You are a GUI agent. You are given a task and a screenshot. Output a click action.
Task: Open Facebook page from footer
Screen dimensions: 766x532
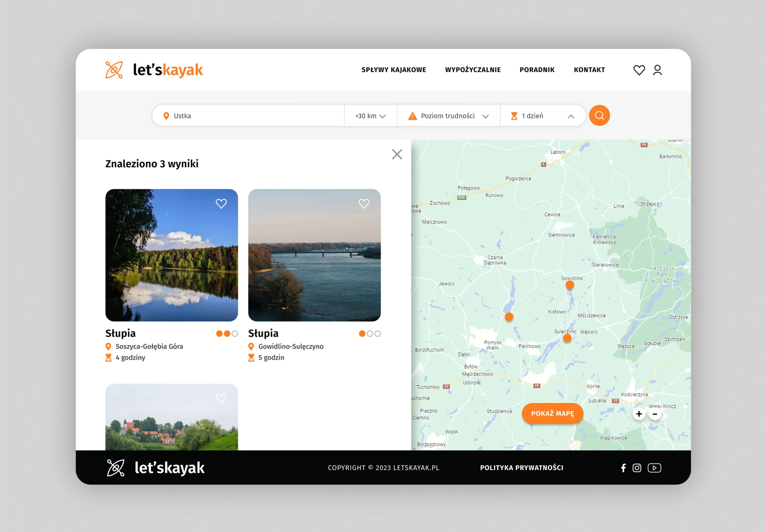click(623, 468)
